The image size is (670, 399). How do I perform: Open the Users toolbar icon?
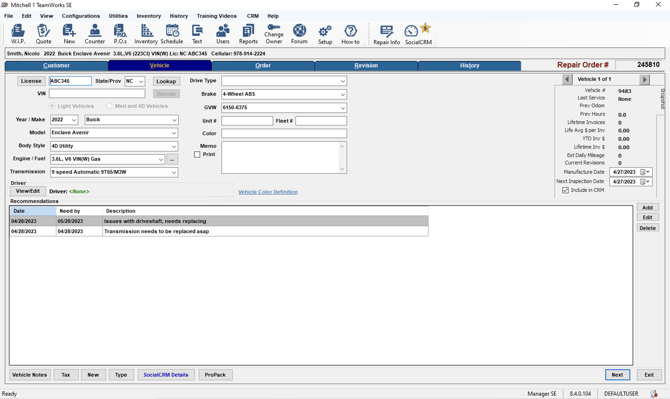coord(223,34)
